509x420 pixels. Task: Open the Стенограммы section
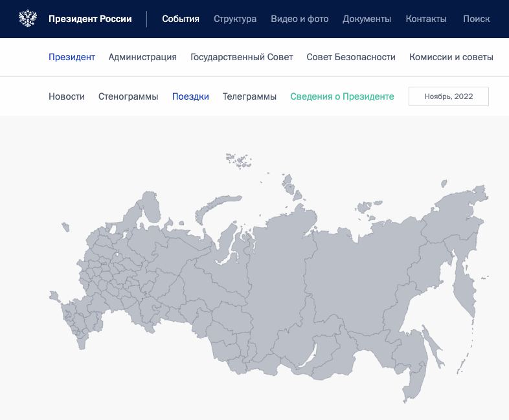(x=128, y=96)
